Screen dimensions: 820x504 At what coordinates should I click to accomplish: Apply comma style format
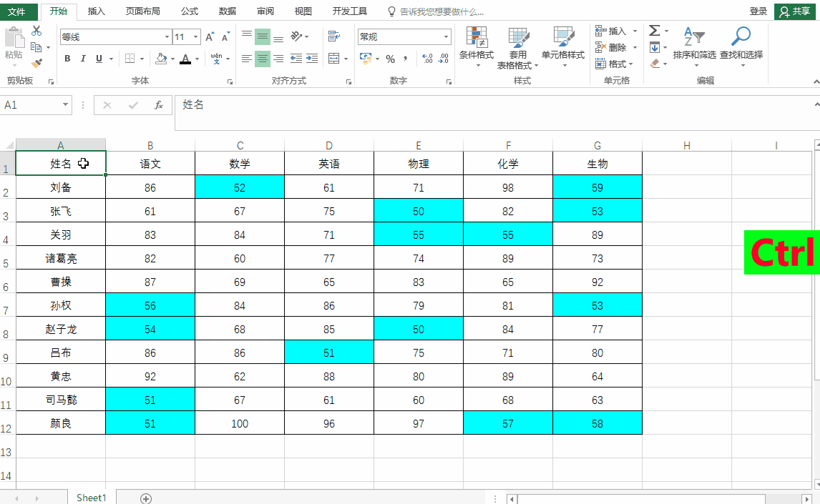406,59
